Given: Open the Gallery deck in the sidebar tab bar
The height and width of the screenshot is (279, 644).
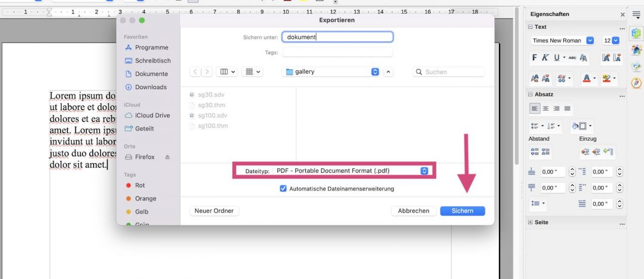Looking at the screenshot, I should 637,66.
